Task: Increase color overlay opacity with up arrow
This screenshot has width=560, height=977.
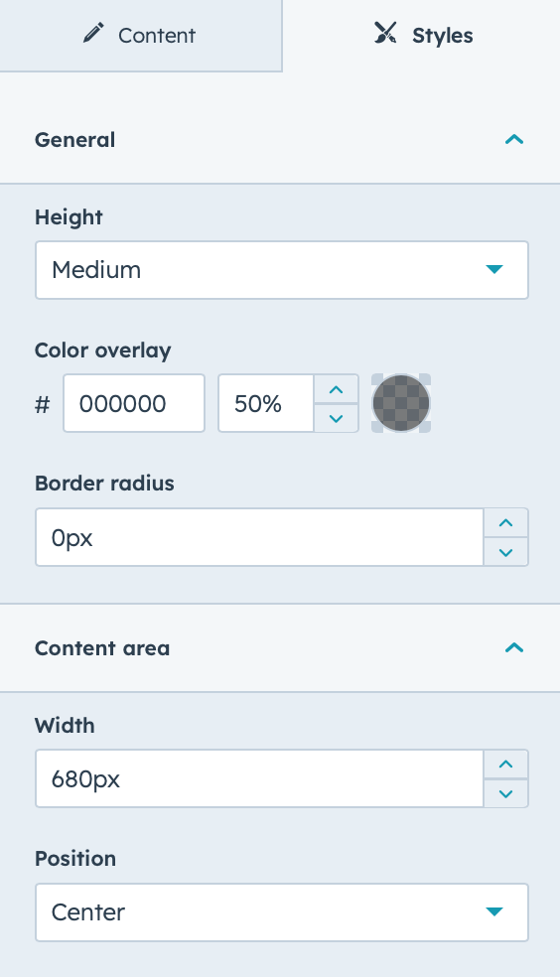Action: (336, 389)
